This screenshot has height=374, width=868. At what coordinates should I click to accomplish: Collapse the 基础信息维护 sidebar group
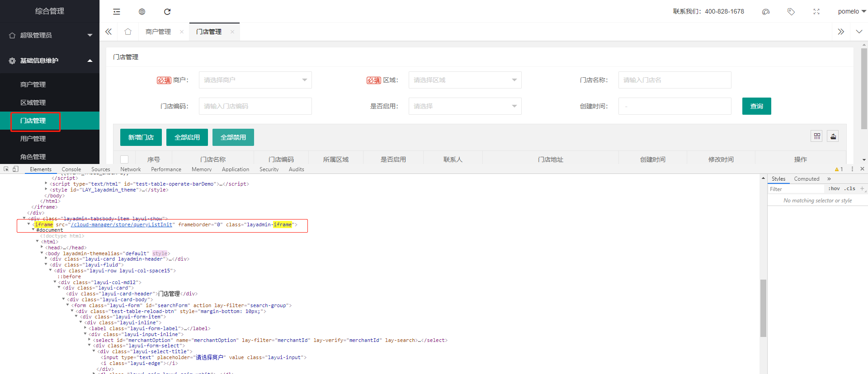click(x=50, y=61)
